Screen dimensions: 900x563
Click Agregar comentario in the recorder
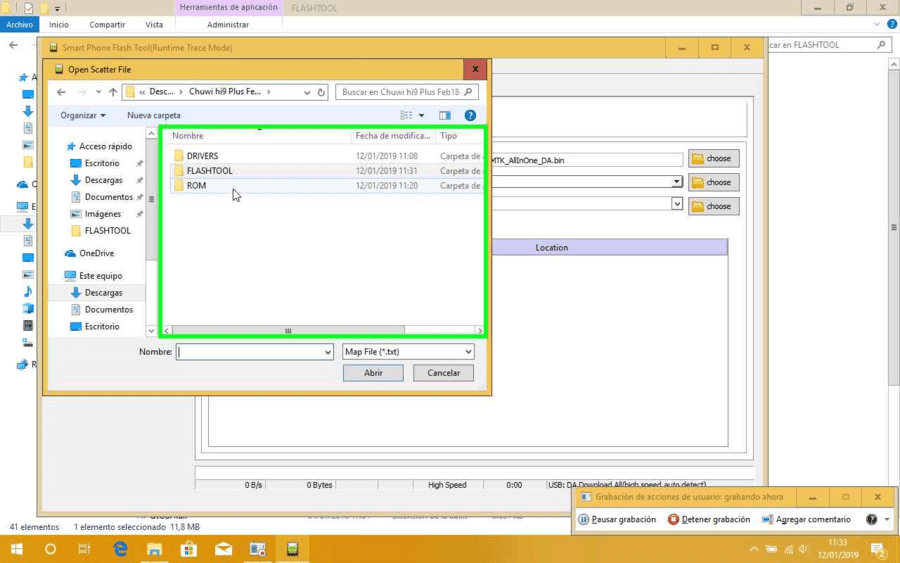pyautogui.click(x=806, y=519)
